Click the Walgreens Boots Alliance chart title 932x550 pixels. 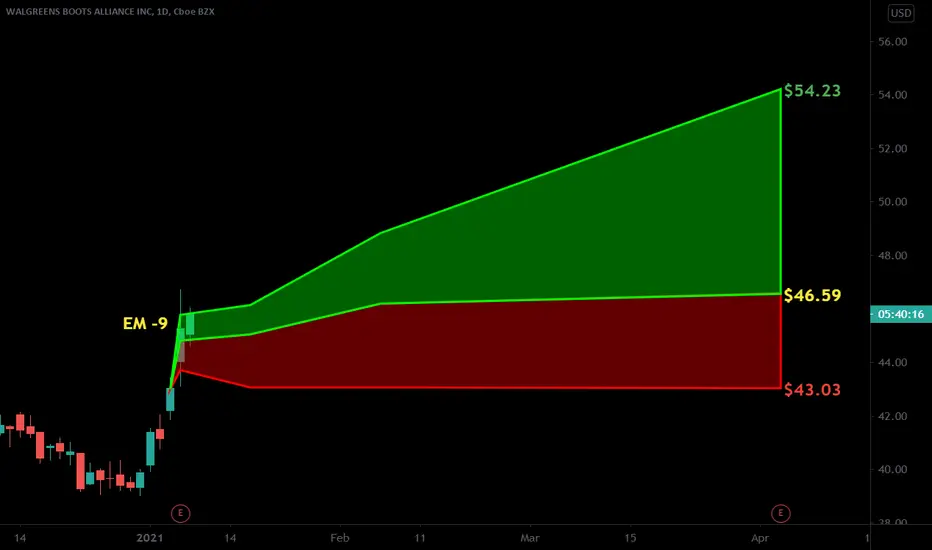(x=110, y=11)
